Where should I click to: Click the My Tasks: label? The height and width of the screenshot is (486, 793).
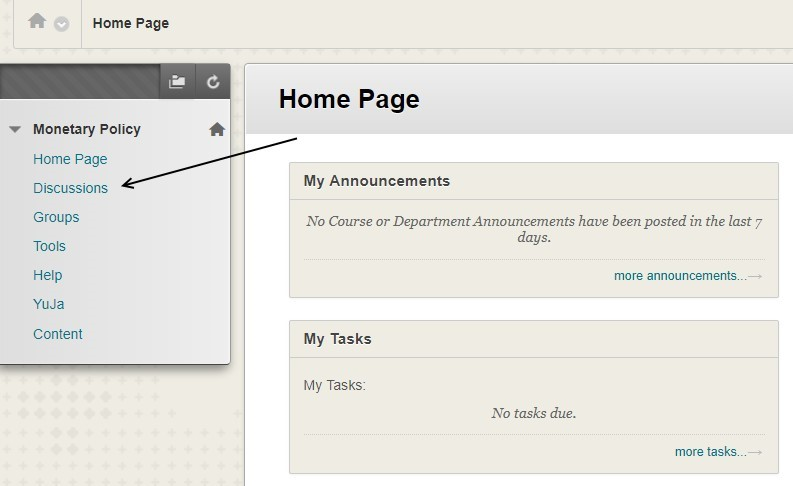(334, 385)
